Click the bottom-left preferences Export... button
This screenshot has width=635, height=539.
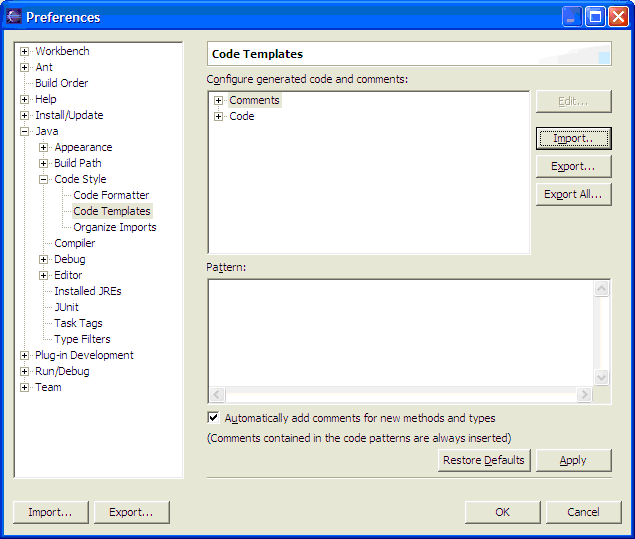tap(131, 512)
